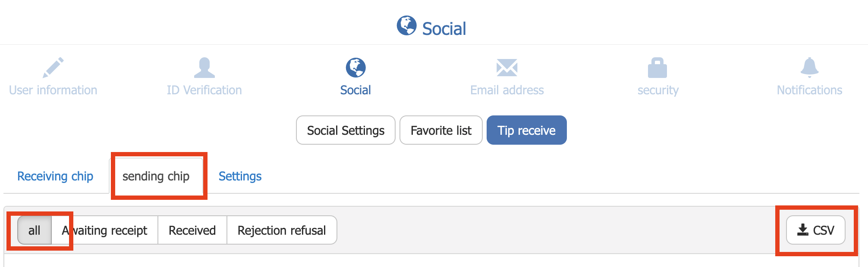Switch to the Receiving chip tab
The height and width of the screenshot is (267, 868).
(x=55, y=176)
